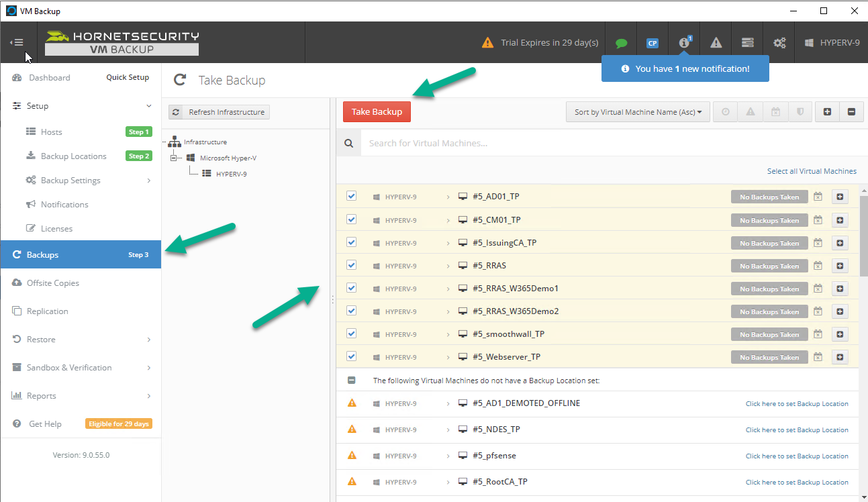The height and width of the screenshot is (502, 868).
Task: Collapse the no Backup Location set group
Action: coord(351,381)
